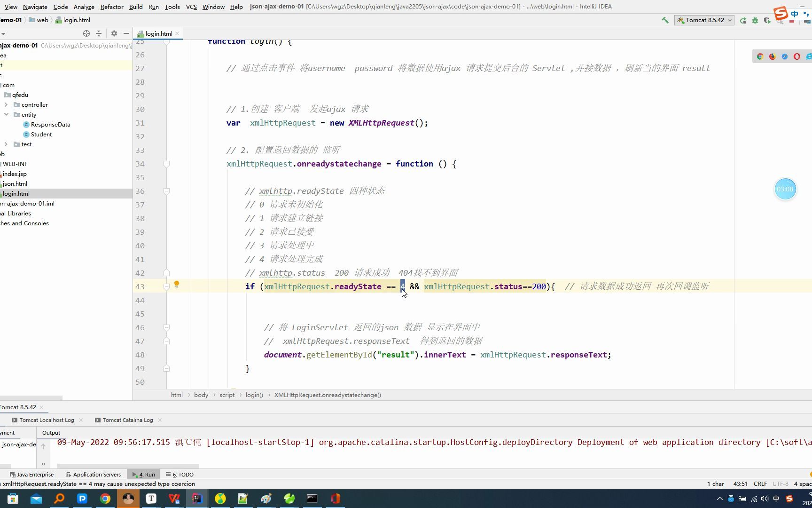
Task: Select login.html in project tree
Action: pos(16,194)
